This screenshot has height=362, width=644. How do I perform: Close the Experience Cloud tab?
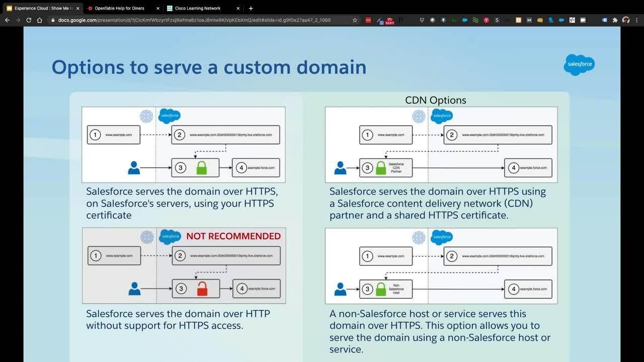[x=78, y=8]
